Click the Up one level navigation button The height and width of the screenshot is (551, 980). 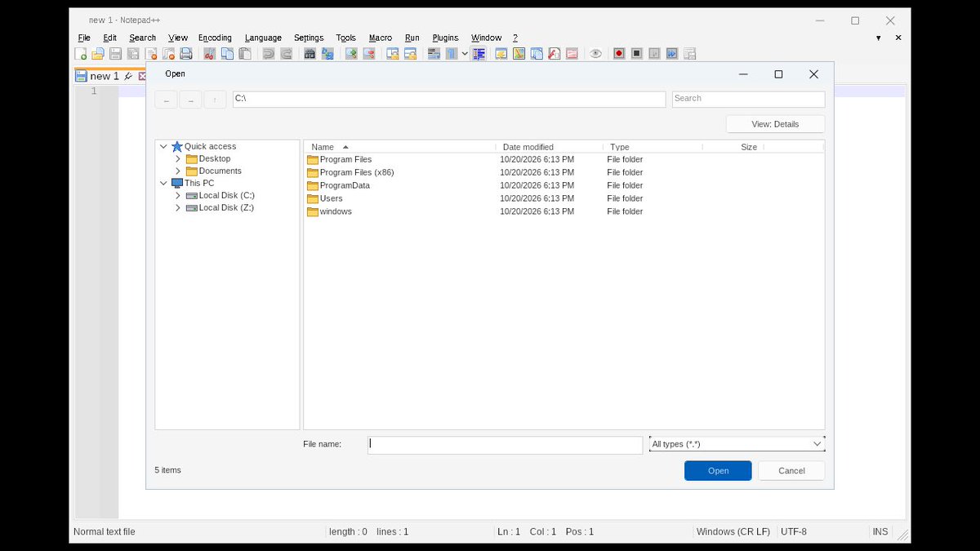click(x=214, y=100)
